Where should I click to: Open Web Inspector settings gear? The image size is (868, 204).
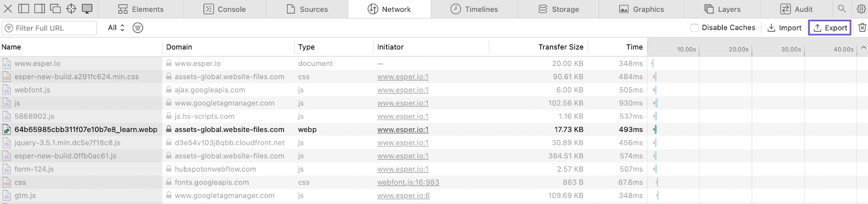coord(861,9)
